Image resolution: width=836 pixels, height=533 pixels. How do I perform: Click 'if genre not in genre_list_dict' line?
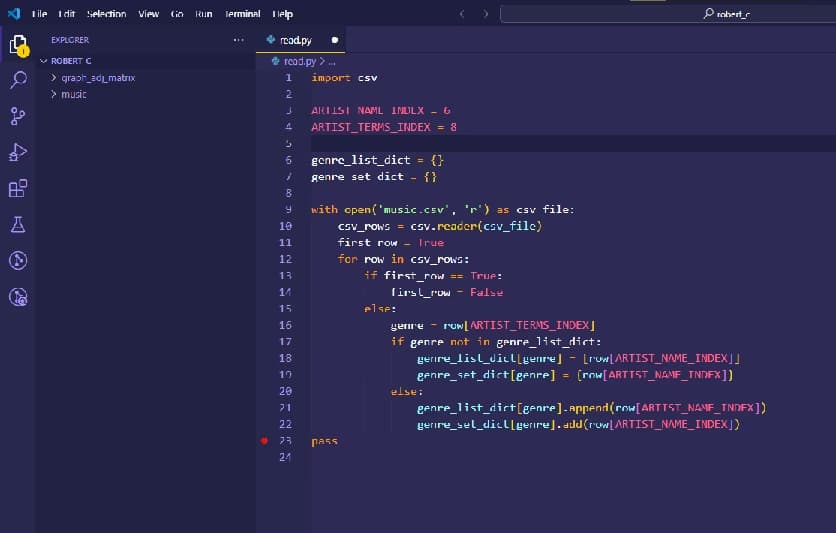tap(496, 342)
